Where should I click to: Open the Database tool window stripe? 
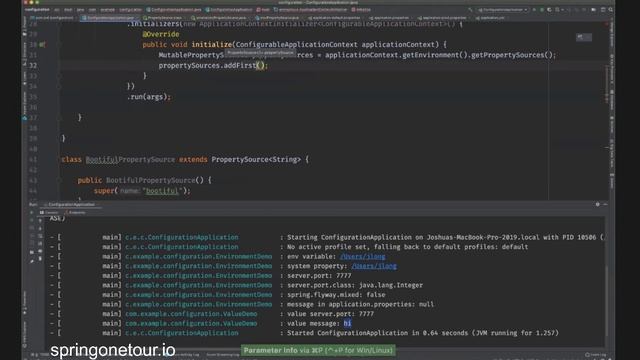pos(611,99)
